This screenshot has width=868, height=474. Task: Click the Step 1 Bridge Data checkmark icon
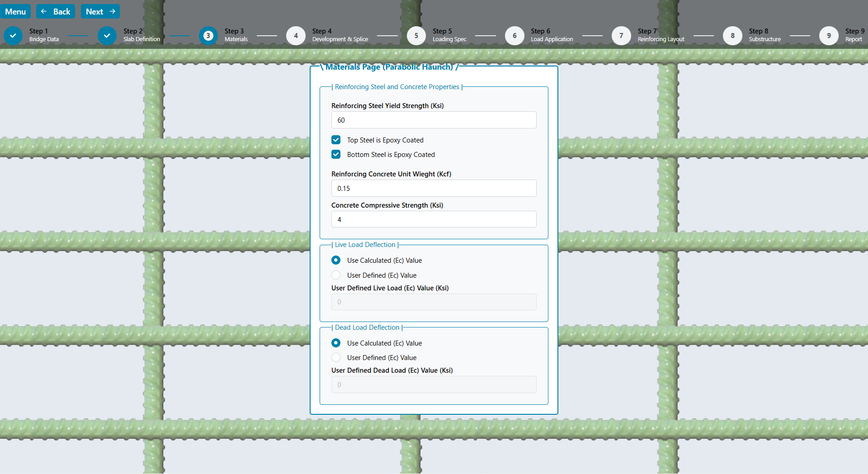[13, 36]
